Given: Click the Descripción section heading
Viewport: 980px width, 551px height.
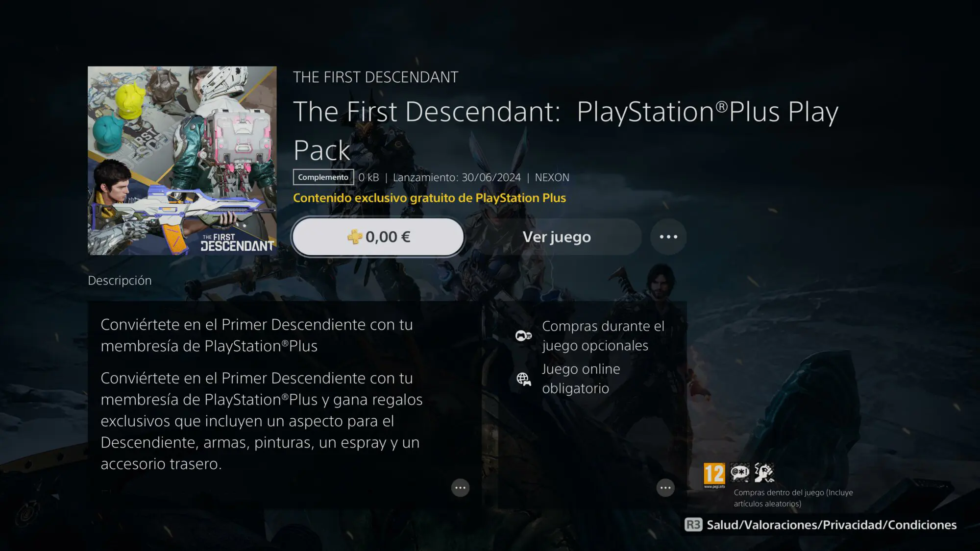Looking at the screenshot, I should (120, 281).
